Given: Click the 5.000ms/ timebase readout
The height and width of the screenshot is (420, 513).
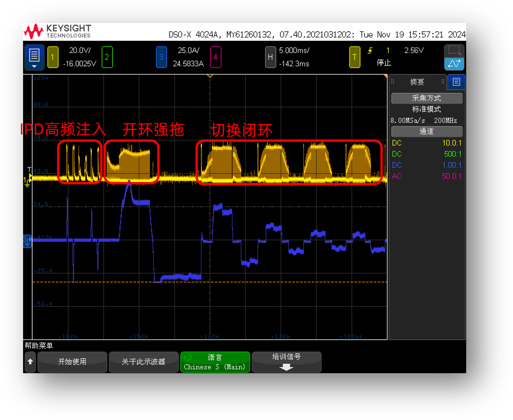Looking at the screenshot, I should click(294, 50).
